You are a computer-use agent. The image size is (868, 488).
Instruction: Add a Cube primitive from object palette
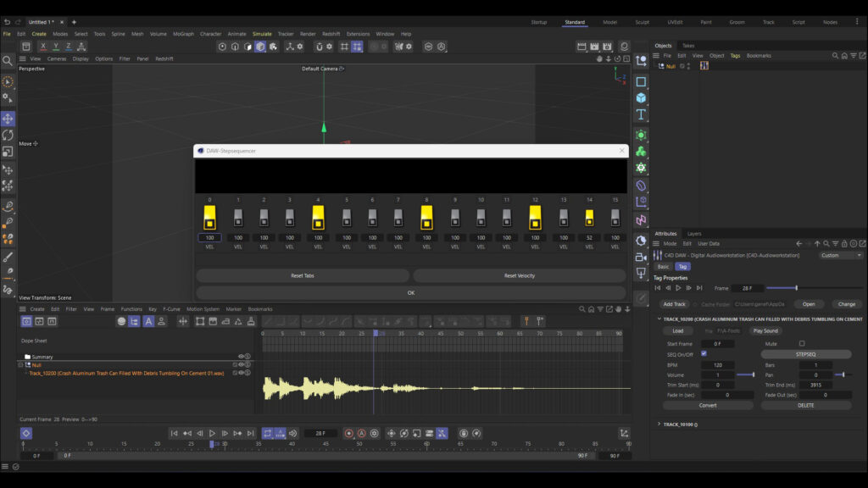641,98
